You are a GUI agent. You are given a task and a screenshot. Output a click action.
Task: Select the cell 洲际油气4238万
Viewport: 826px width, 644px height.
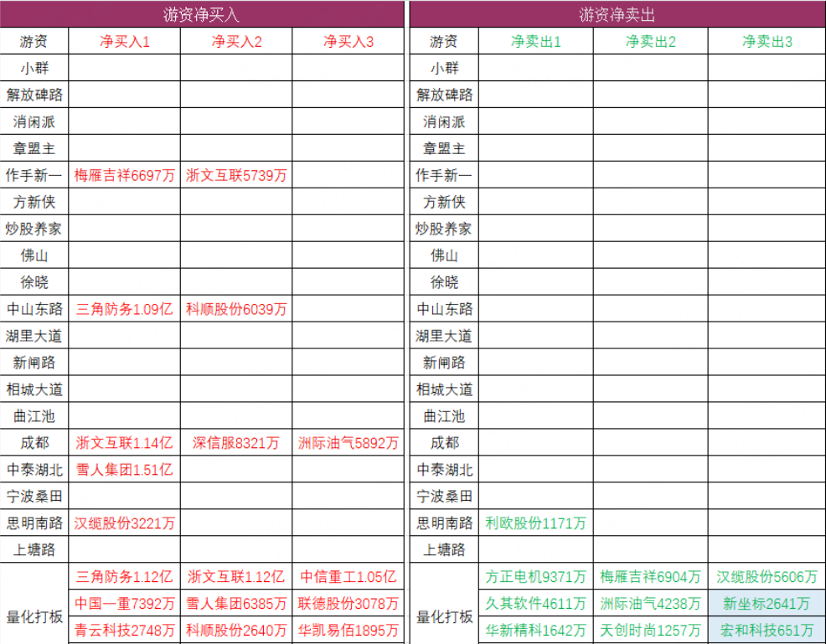[651, 604]
